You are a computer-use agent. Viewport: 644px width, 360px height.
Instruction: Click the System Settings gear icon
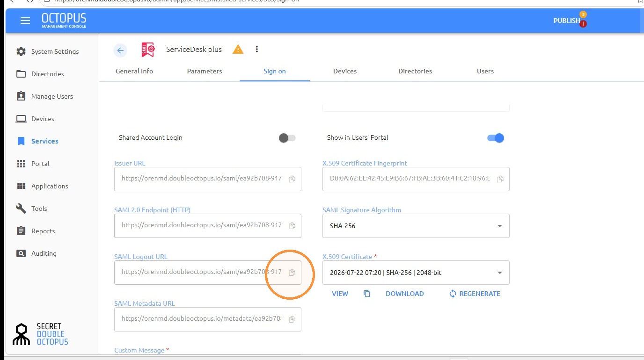[x=21, y=51]
